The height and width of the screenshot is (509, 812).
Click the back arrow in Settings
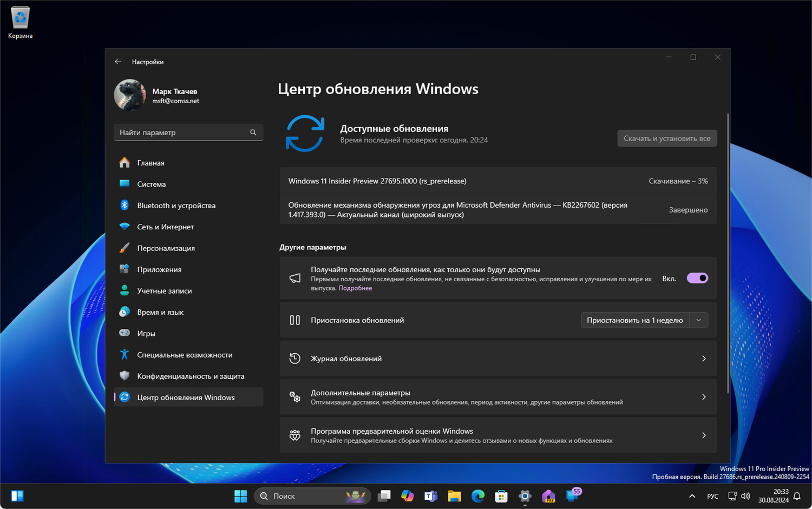click(x=118, y=62)
